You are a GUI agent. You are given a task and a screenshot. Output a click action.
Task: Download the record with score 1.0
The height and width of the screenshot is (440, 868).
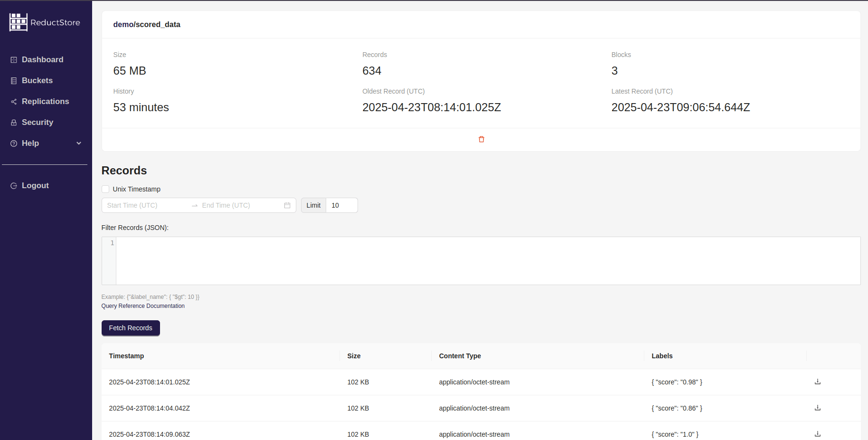pos(817,434)
